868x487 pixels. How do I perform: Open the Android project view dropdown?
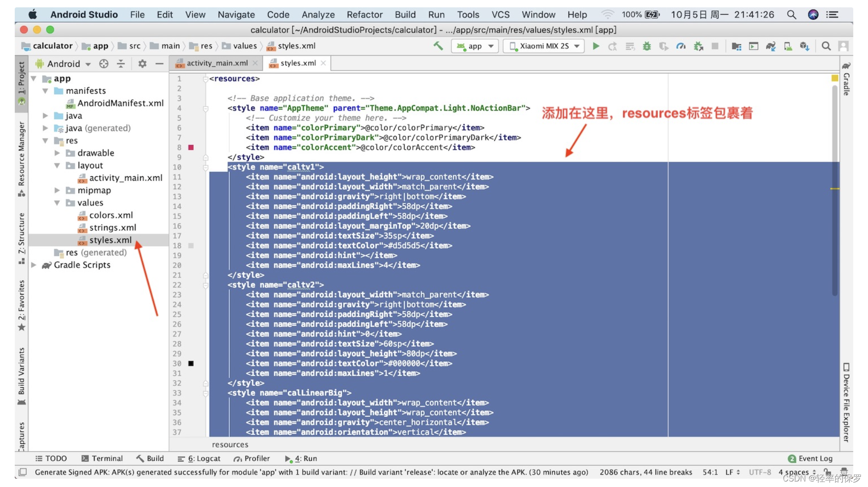click(64, 64)
